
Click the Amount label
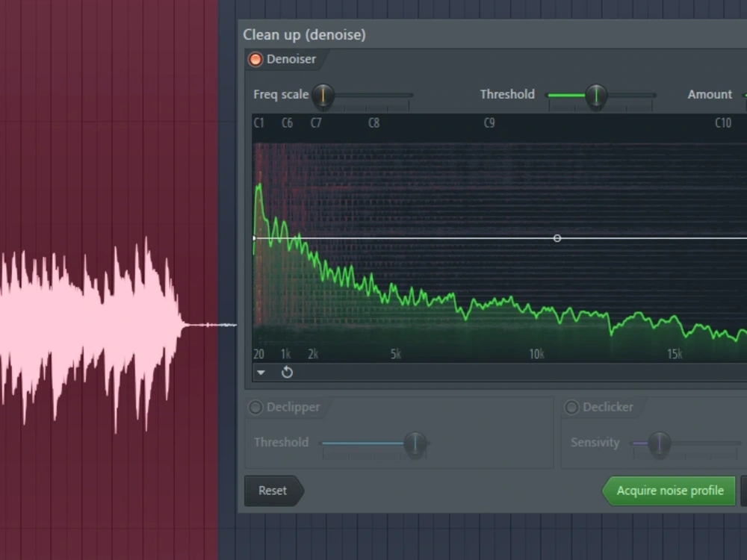[x=710, y=95]
